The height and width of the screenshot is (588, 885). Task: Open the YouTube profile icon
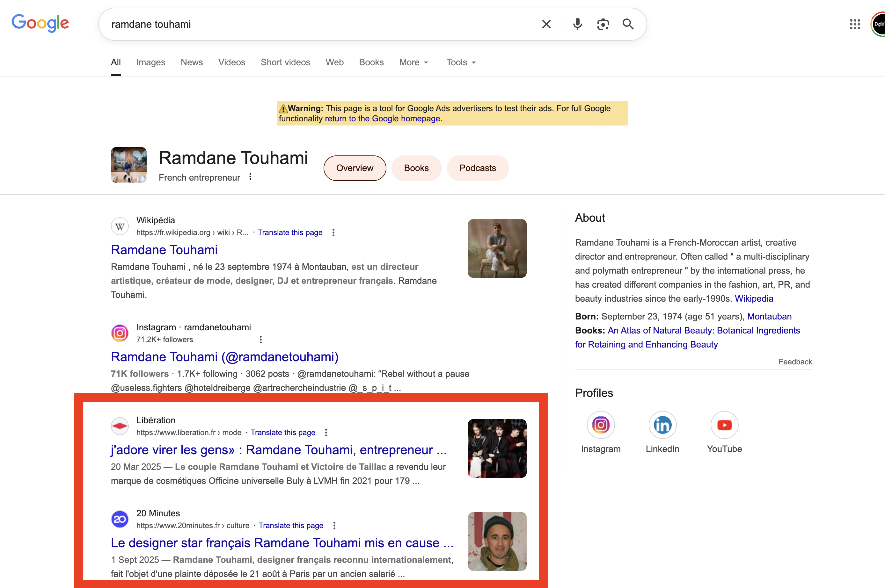pos(724,425)
